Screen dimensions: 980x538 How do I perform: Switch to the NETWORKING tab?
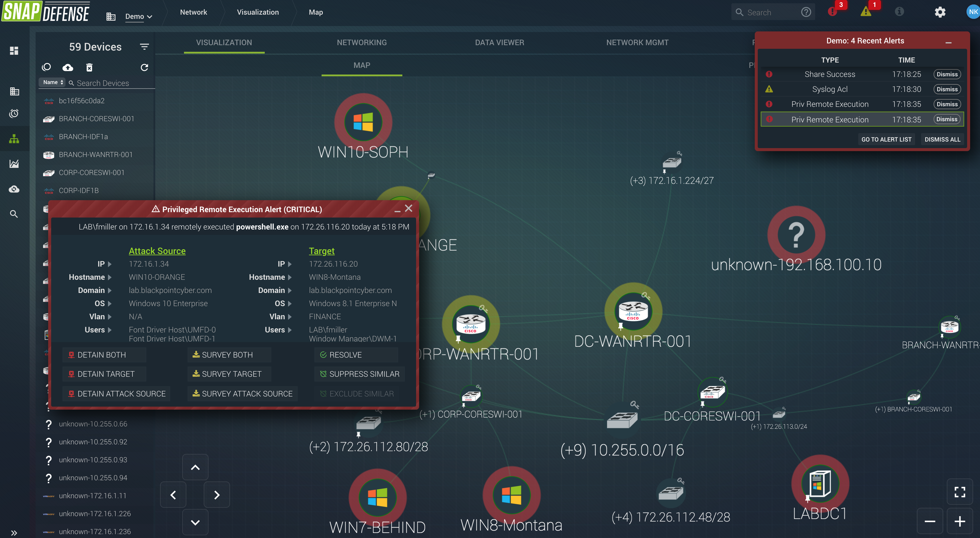(x=361, y=42)
